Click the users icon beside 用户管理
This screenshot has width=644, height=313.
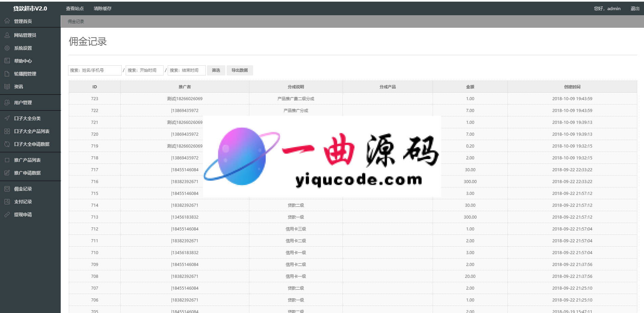(7, 102)
